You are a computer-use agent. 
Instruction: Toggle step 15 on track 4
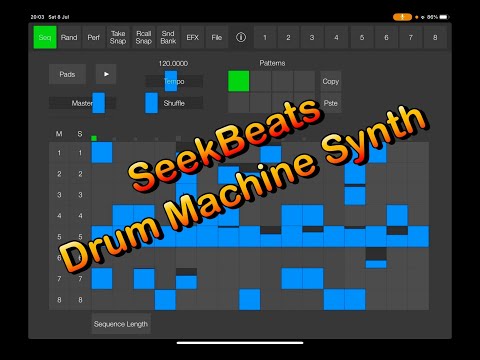point(397,216)
